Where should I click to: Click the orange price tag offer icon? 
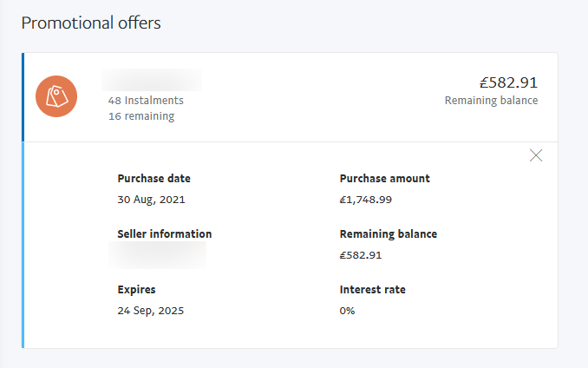tap(56, 96)
